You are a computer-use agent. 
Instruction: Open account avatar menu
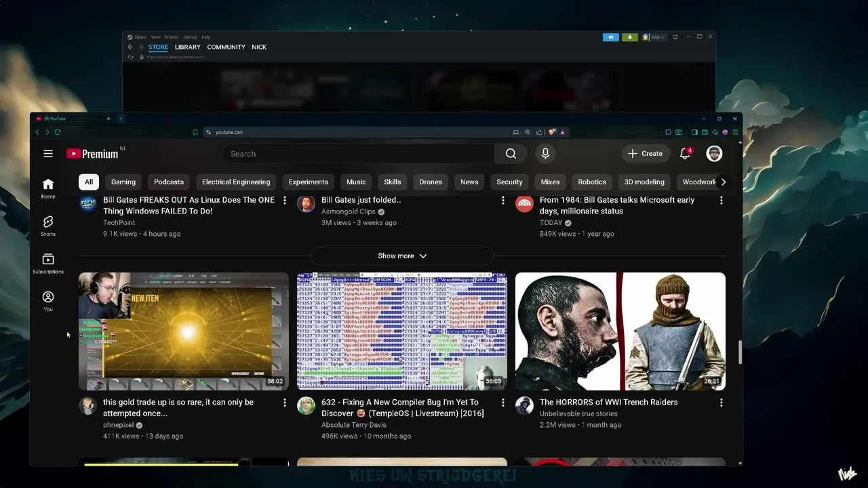pyautogui.click(x=714, y=154)
